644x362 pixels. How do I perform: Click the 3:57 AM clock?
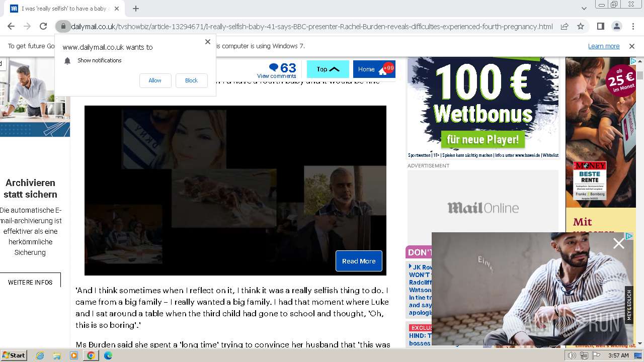618,355
